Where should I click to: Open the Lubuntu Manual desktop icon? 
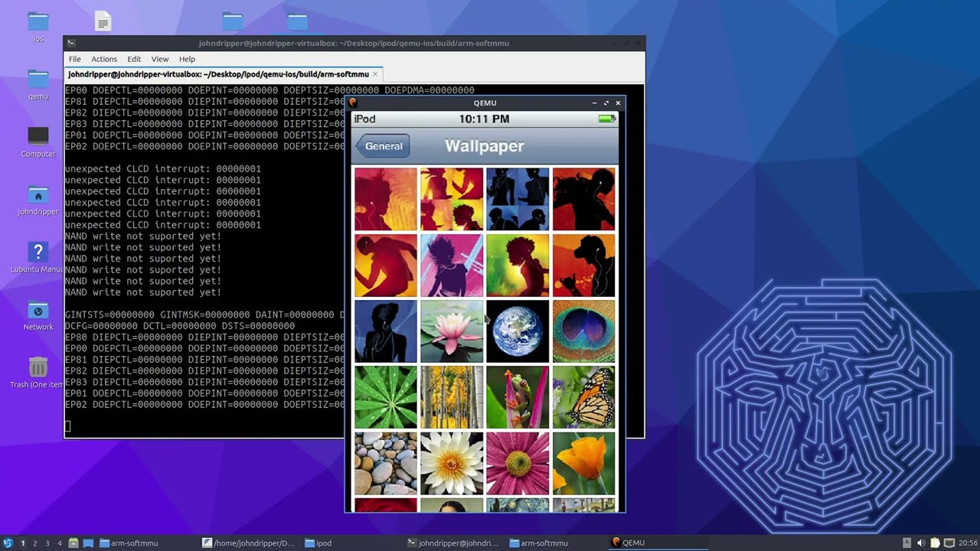pos(38,256)
